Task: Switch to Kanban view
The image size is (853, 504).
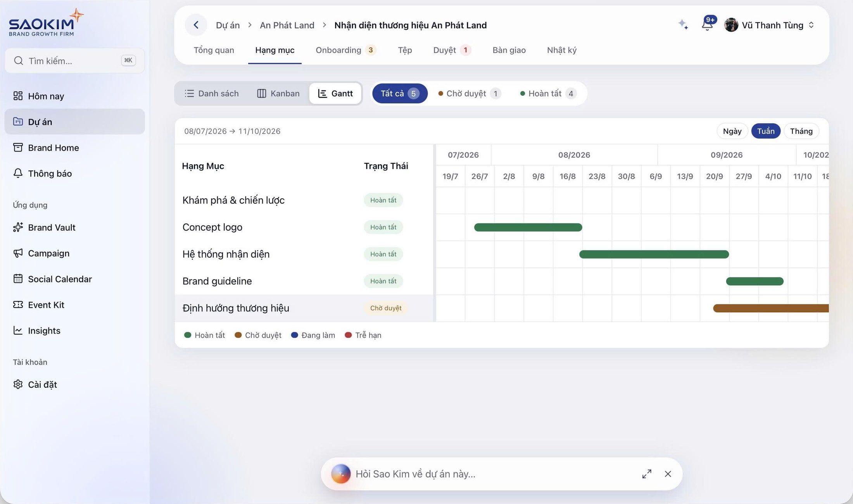Action: [x=278, y=93]
